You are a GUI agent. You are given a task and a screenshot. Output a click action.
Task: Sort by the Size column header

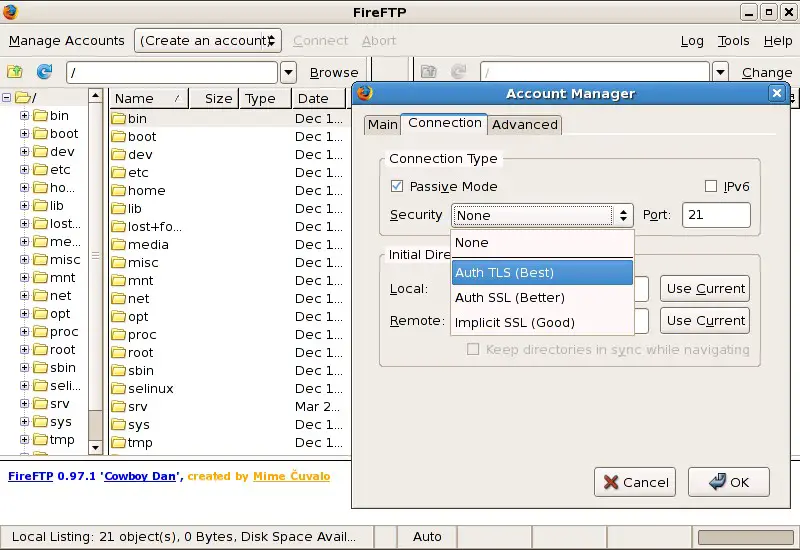[214, 98]
